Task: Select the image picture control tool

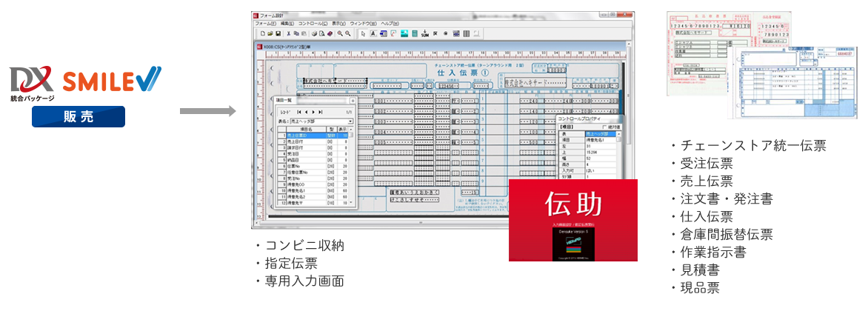Action: tap(404, 34)
